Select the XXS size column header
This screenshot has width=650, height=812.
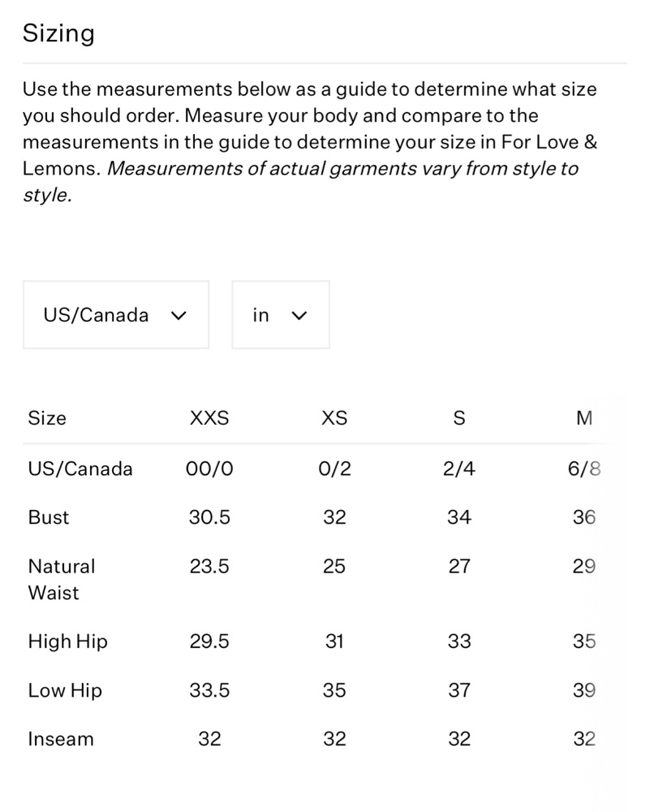209,418
